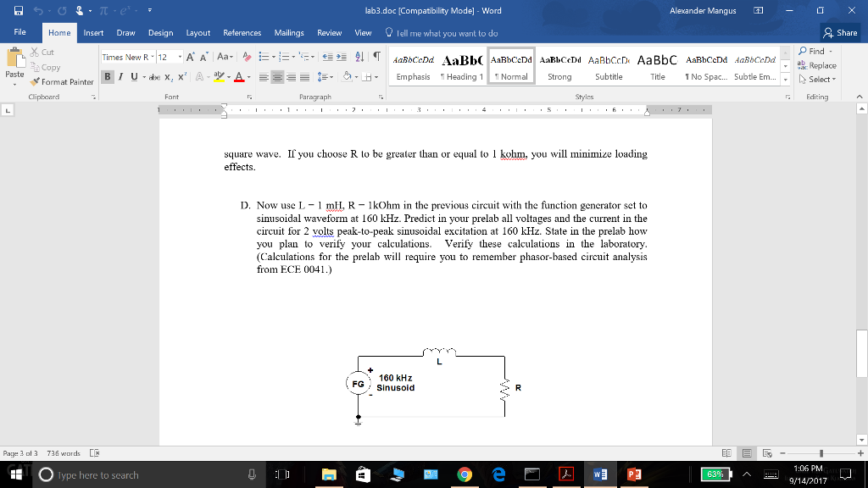This screenshot has width=868, height=488.
Task: Click the Share button
Action: (x=838, y=34)
